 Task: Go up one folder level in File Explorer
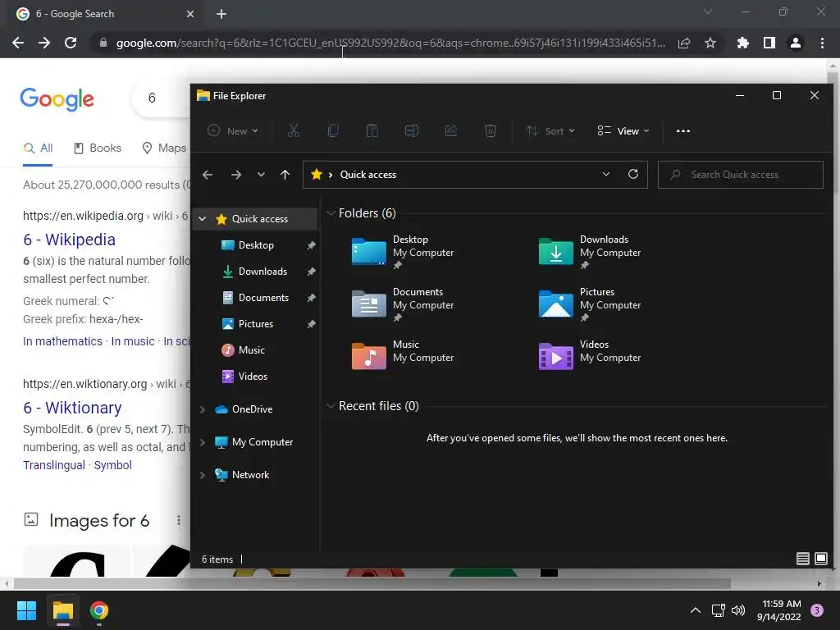285,175
